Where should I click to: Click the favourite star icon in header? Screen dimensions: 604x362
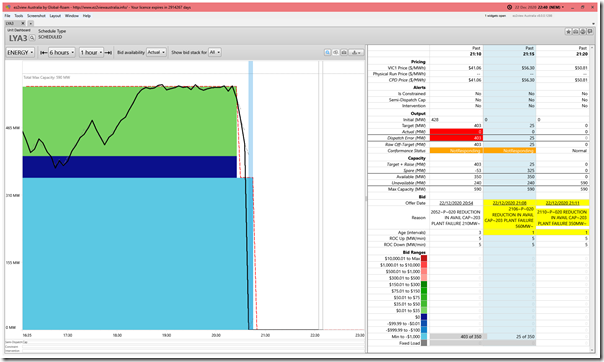(568, 32)
